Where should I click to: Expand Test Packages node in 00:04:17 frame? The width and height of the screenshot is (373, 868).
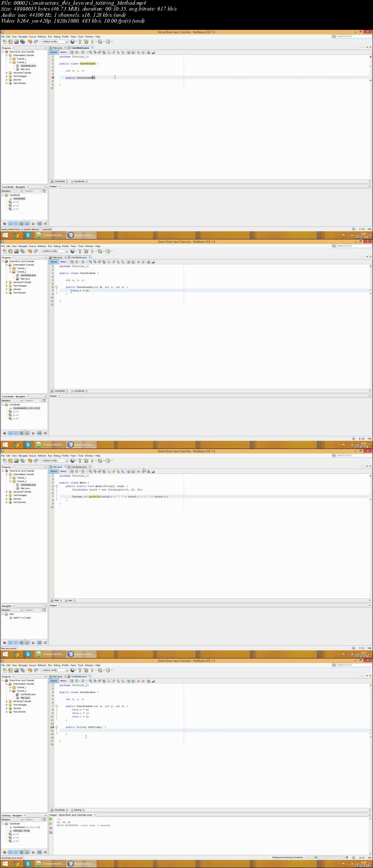point(6,286)
